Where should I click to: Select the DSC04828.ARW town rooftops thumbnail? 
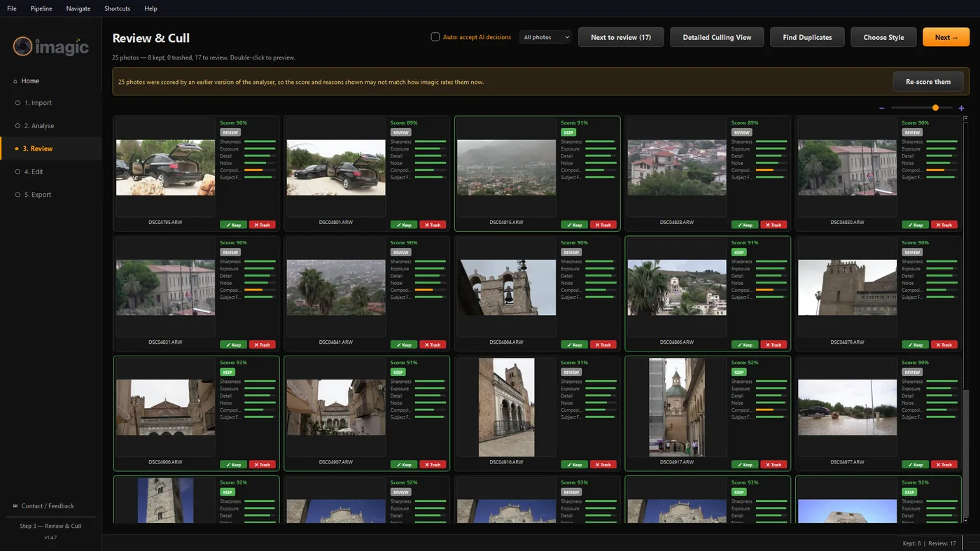677,167
